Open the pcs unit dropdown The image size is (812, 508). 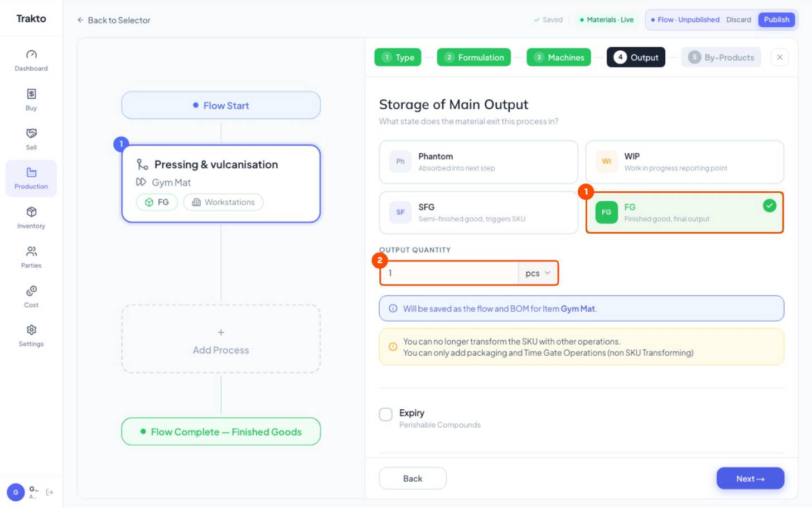[x=538, y=273]
